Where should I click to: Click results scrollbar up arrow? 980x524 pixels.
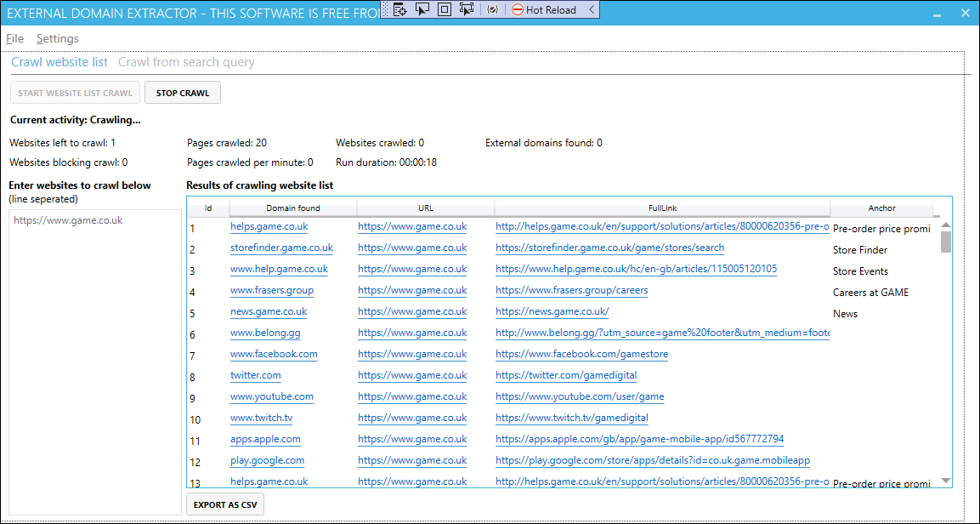point(946,225)
